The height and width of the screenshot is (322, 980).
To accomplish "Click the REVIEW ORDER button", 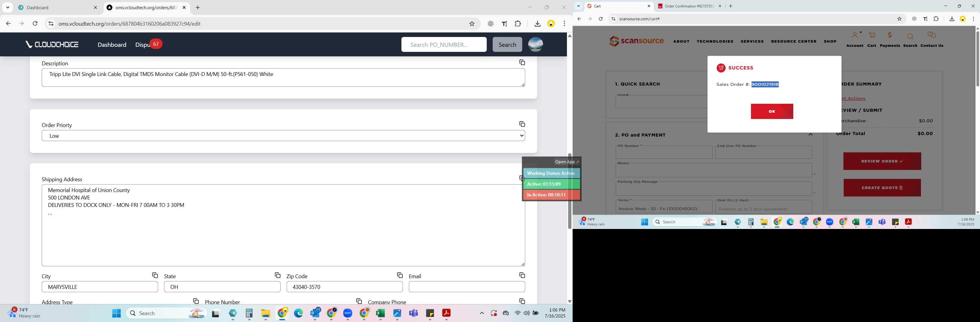I will tap(882, 161).
